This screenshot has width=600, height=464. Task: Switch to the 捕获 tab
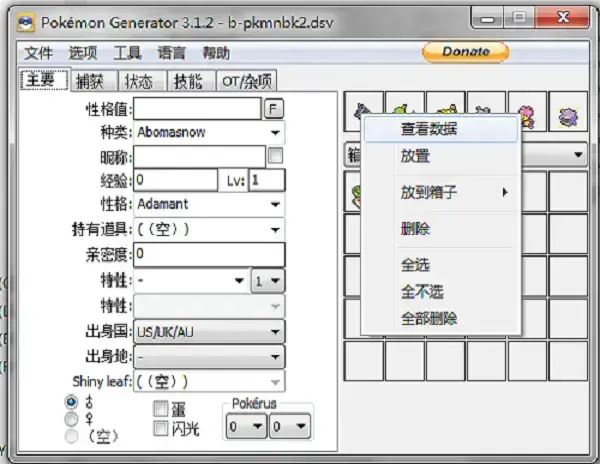point(94,81)
